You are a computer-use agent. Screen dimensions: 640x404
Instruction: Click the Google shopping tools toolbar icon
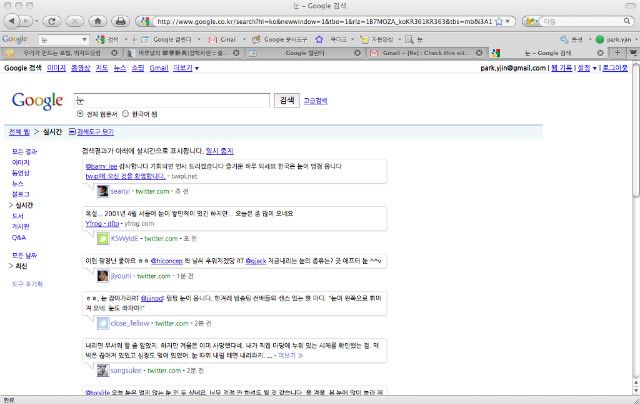click(256, 40)
